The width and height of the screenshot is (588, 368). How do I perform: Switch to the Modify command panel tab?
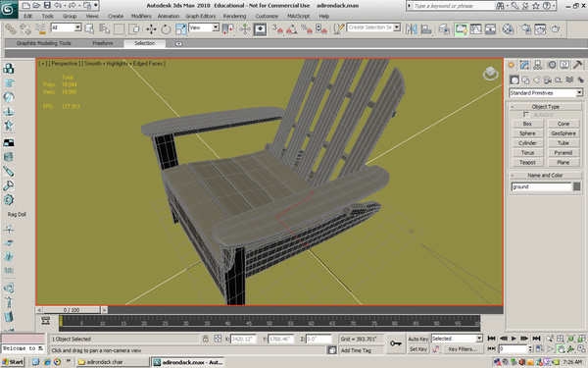tap(524, 65)
